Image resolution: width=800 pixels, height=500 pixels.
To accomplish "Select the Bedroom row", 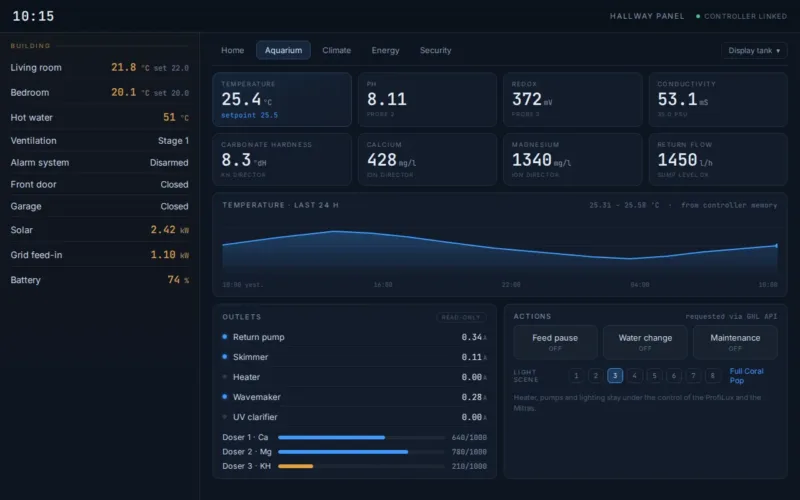I will pyautogui.click(x=99, y=92).
